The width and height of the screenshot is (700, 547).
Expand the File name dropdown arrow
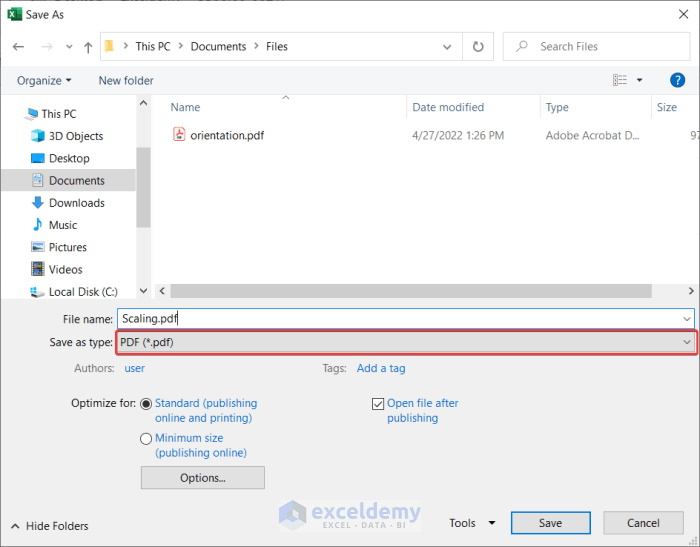pyautogui.click(x=687, y=319)
